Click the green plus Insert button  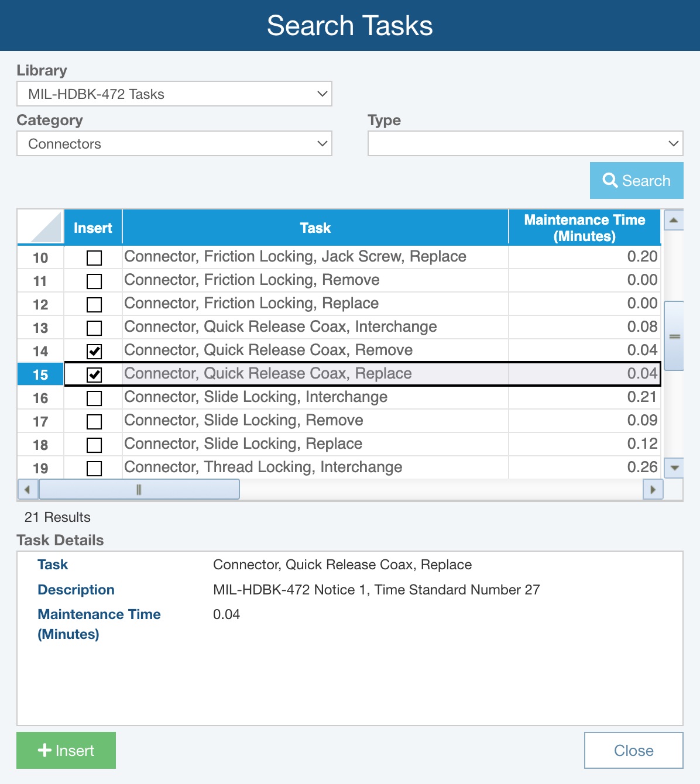point(66,750)
